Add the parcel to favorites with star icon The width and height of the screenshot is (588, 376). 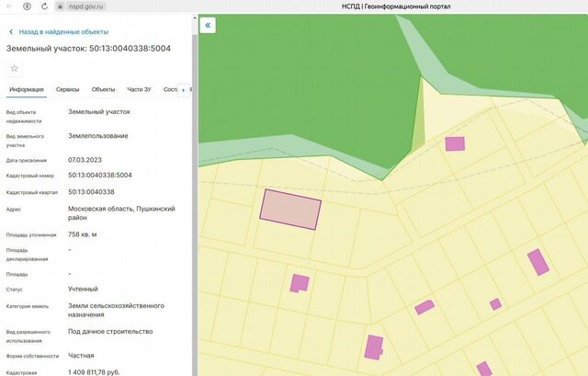(15, 68)
